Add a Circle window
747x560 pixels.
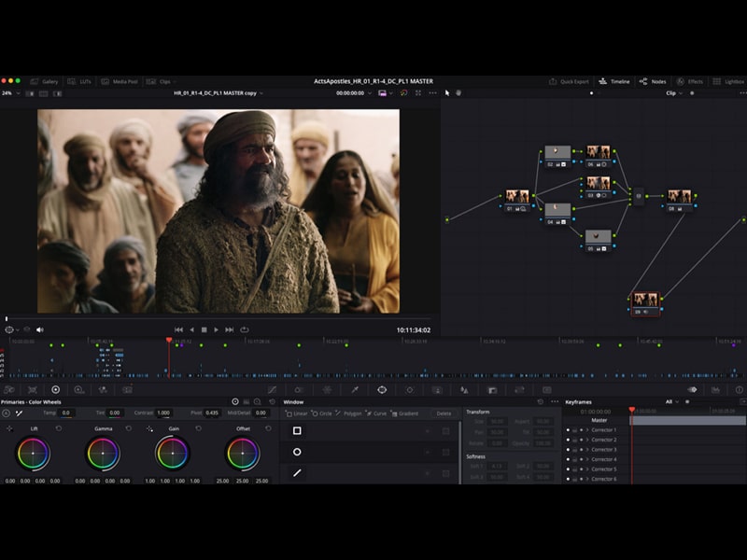pos(321,413)
